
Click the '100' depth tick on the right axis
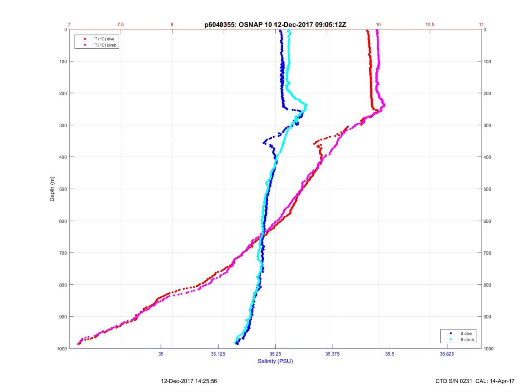point(488,62)
